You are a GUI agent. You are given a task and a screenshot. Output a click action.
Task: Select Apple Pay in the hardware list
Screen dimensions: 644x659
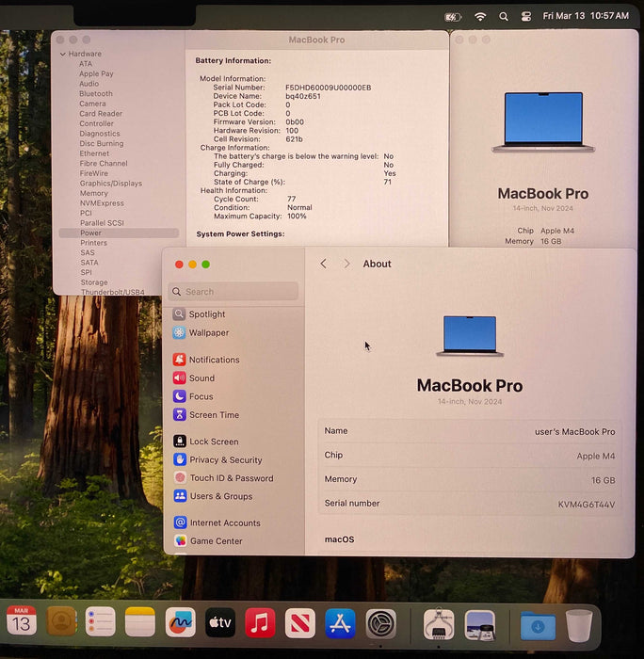(x=96, y=73)
